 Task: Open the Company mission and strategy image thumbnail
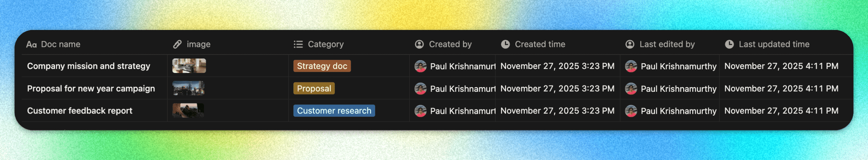tap(189, 66)
